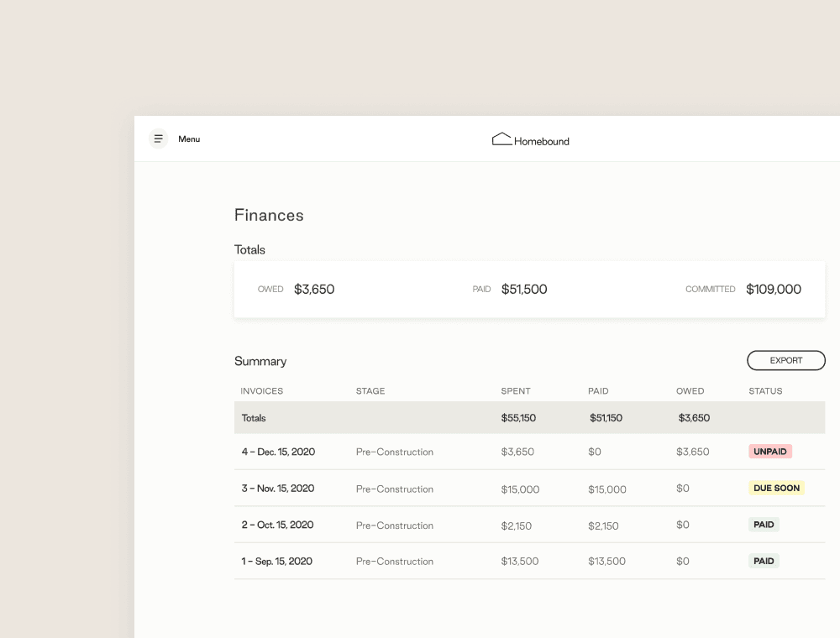Sort by the OWED column header
The image size is (840, 638).
[690, 391]
